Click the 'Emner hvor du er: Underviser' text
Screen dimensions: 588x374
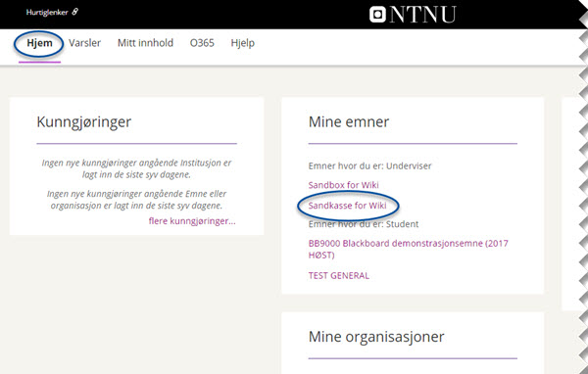coord(369,166)
